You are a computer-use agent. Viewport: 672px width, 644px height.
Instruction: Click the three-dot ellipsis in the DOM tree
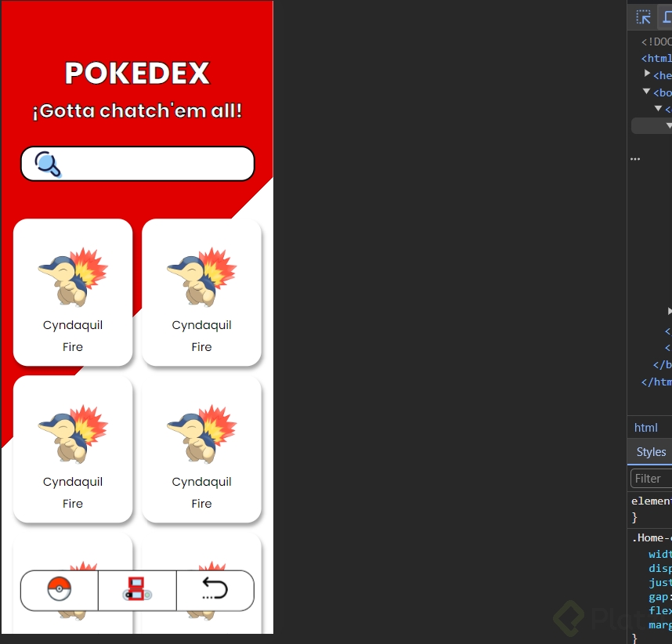635,159
